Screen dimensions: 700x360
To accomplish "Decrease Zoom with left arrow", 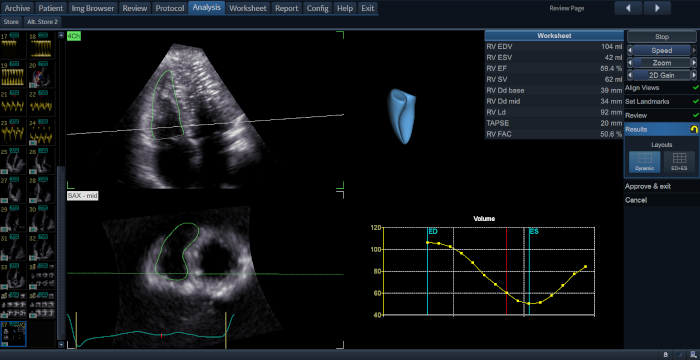I will click(629, 63).
